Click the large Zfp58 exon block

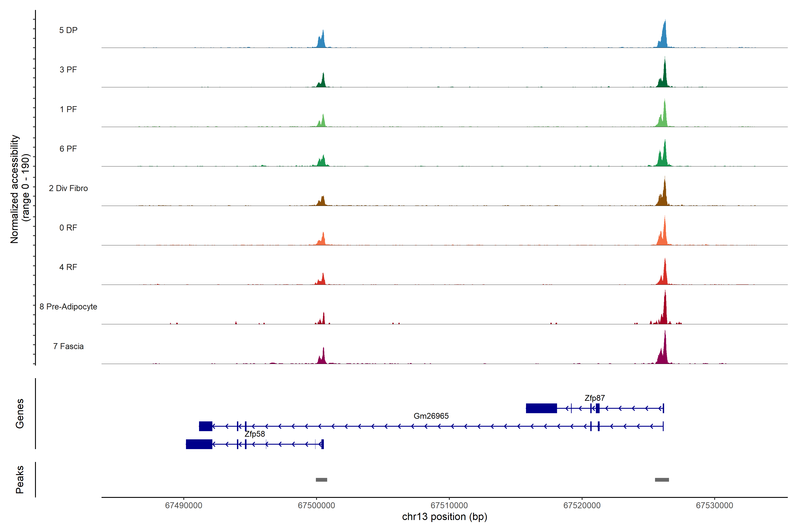[199, 444]
